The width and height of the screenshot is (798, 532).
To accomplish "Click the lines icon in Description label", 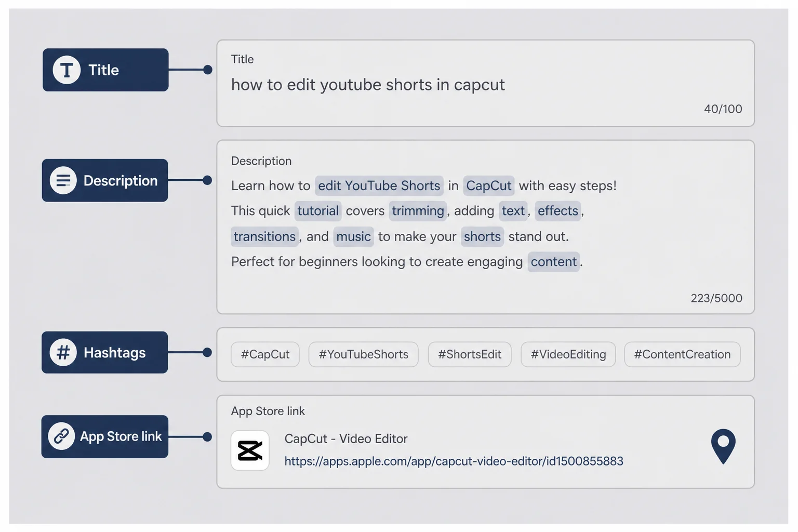I will tap(63, 180).
